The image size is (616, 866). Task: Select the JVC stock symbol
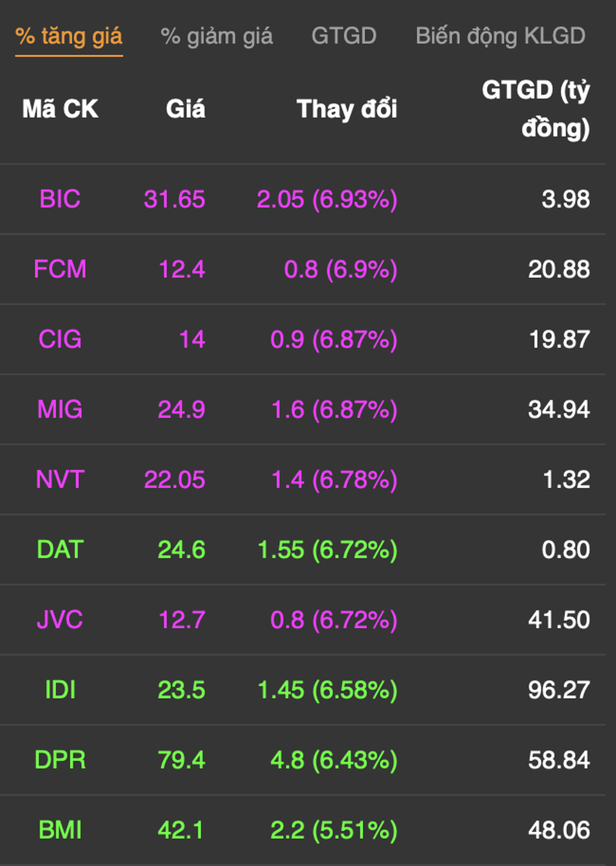(x=60, y=620)
